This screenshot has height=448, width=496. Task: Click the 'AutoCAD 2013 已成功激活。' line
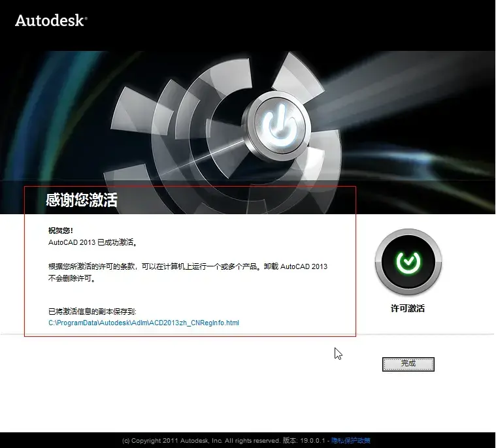[93, 242]
